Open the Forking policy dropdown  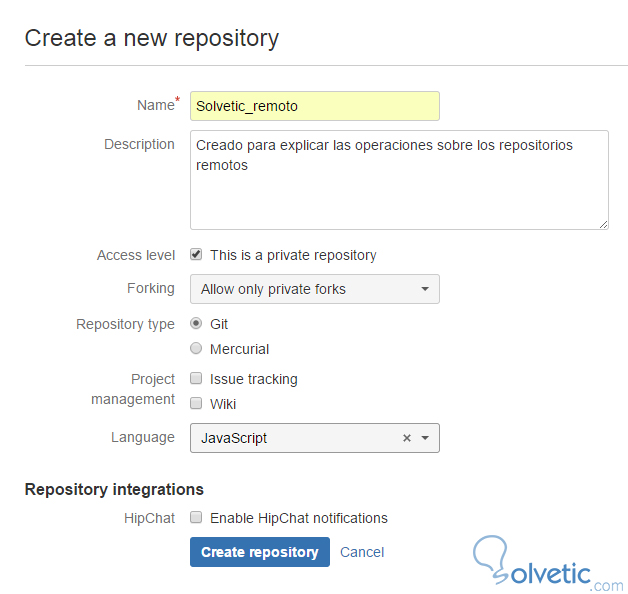[314, 289]
